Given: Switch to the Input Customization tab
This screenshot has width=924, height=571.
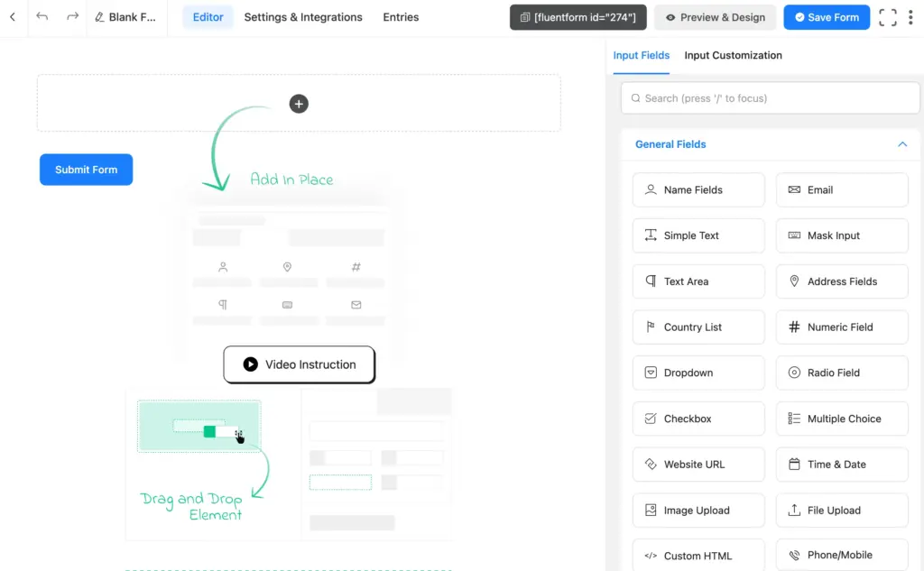Looking at the screenshot, I should [733, 55].
